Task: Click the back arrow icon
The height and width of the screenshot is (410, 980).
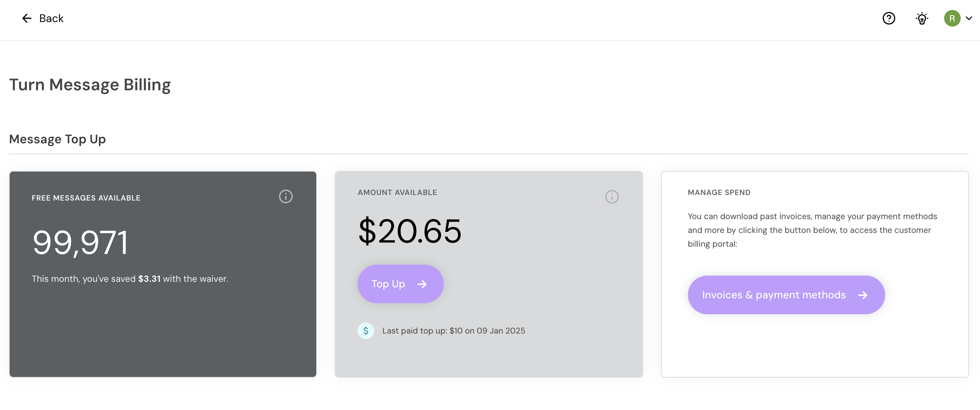Action: [27, 18]
